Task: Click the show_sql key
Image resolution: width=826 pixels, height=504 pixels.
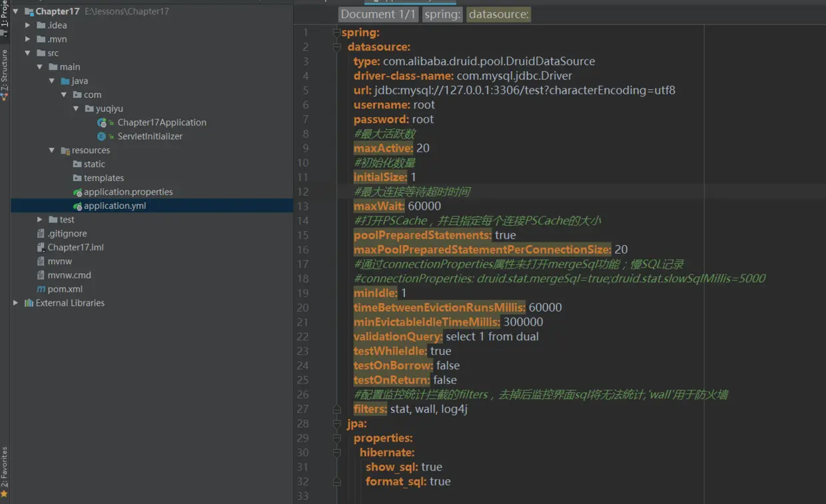Action: tap(392, 467)
